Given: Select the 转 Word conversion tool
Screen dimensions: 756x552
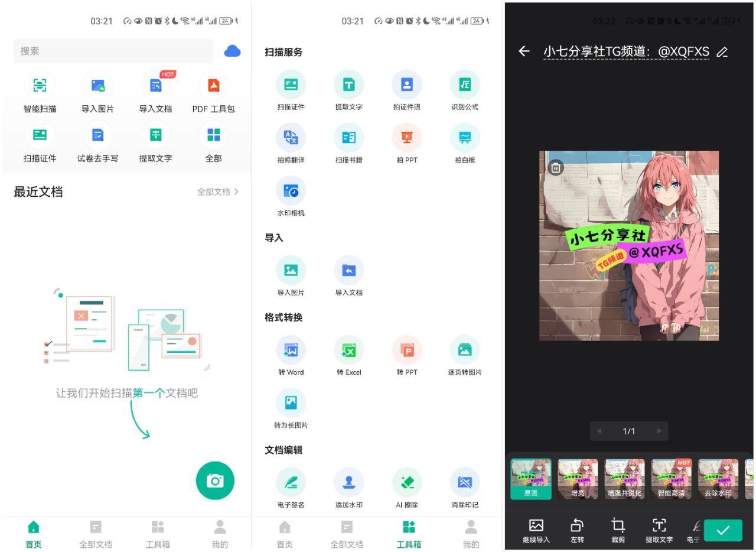Looking at the screenshot, I should coord(290,356).
